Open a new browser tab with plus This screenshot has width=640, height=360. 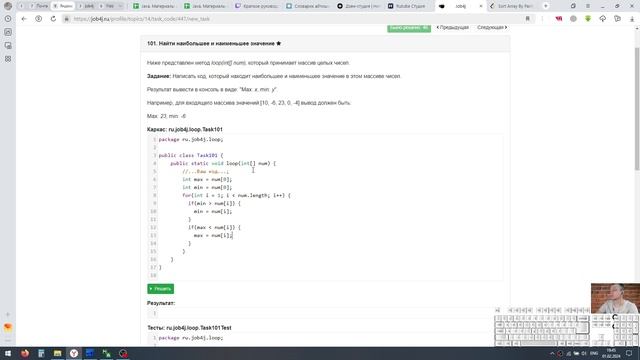pyautogui.click(x=546, y=6)
